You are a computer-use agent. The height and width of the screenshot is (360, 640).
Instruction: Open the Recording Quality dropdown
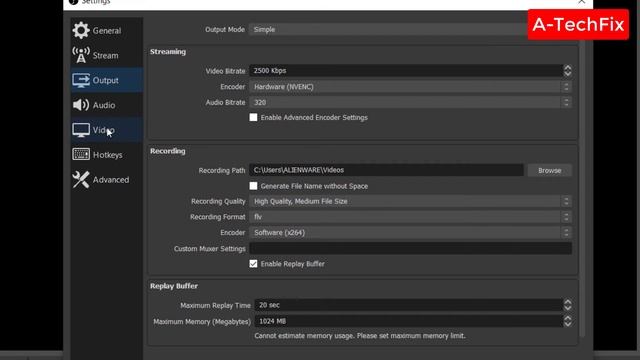tap(410, 201)
